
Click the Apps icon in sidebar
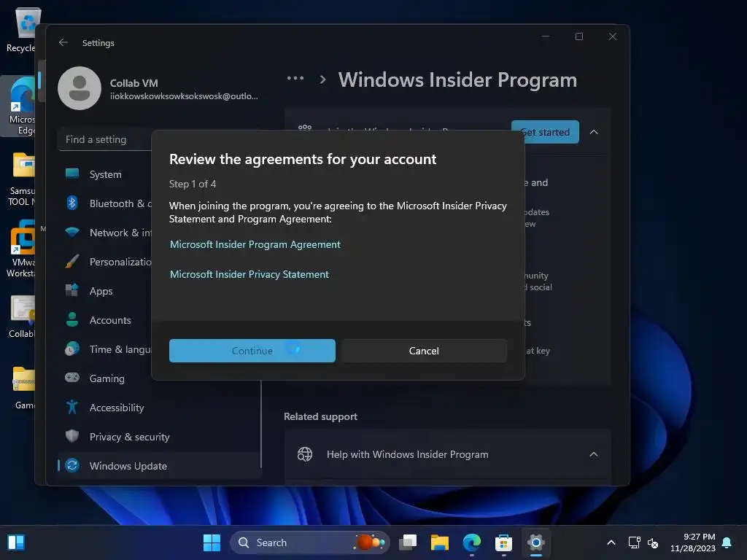[x=72, y=290]
